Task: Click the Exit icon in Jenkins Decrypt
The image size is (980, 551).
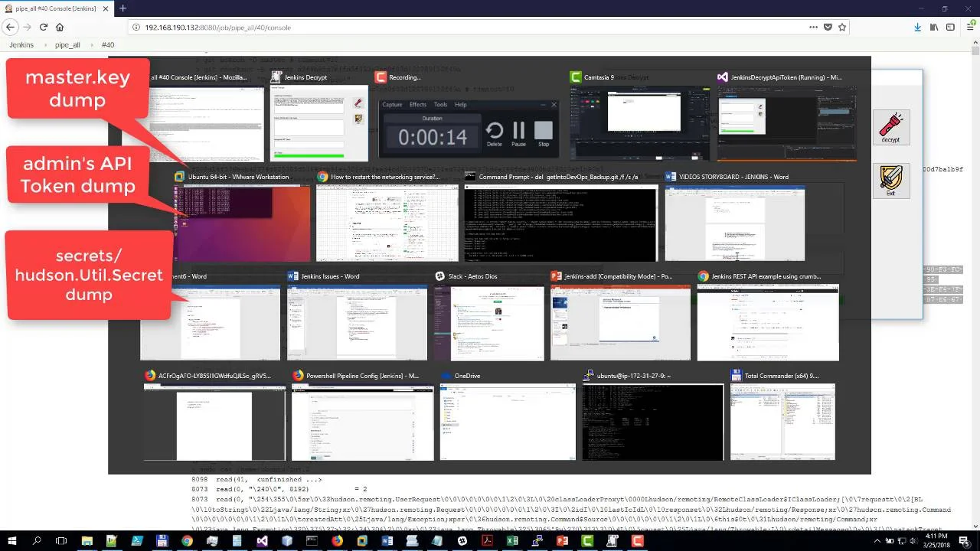Action: (891, 181)
